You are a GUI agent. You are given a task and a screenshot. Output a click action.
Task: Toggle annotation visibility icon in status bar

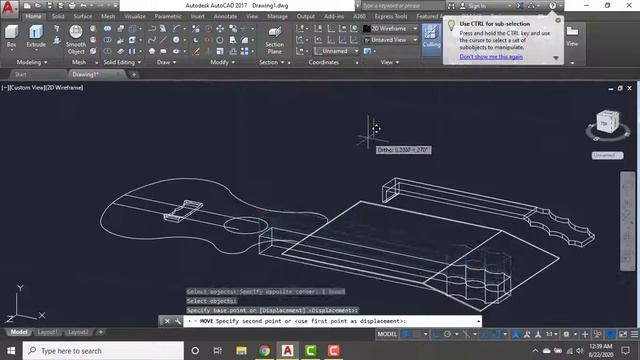click(527, 334)
